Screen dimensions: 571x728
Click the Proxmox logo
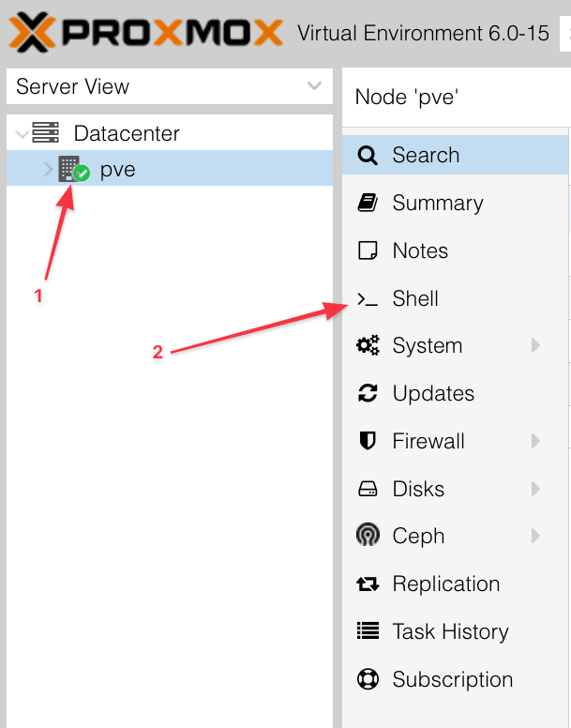point(145,32)
